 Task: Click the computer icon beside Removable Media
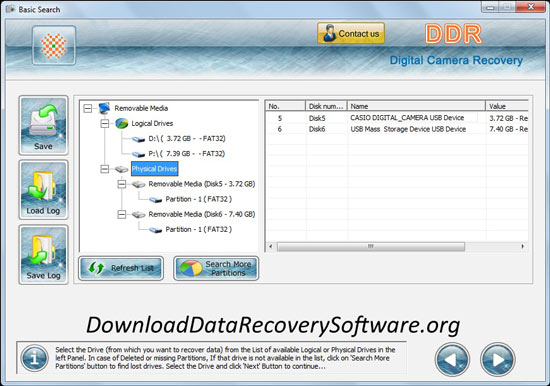104,108
